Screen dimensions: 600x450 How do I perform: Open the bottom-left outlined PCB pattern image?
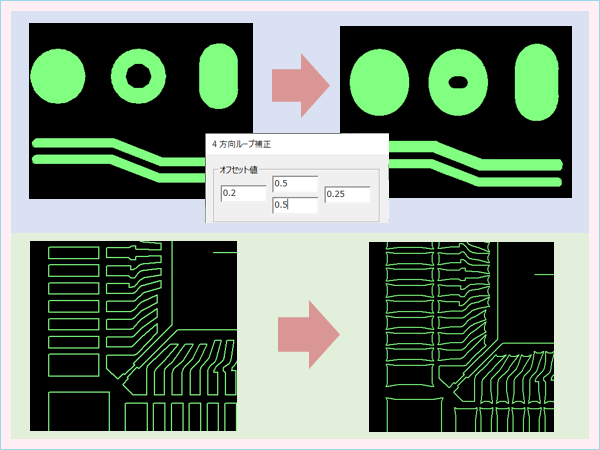(133, 335)
